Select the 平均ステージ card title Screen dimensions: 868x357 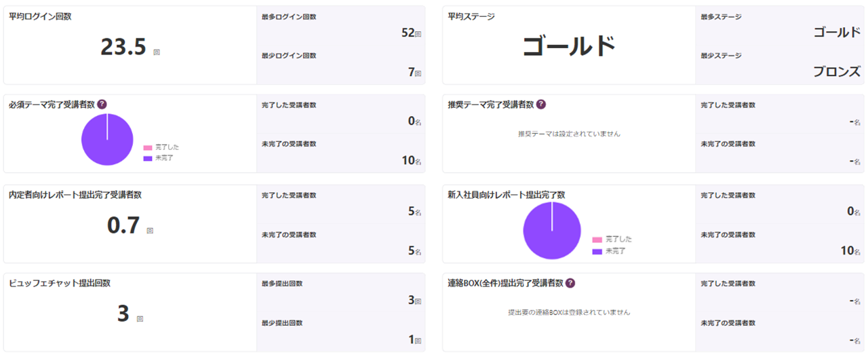point(471,16)
